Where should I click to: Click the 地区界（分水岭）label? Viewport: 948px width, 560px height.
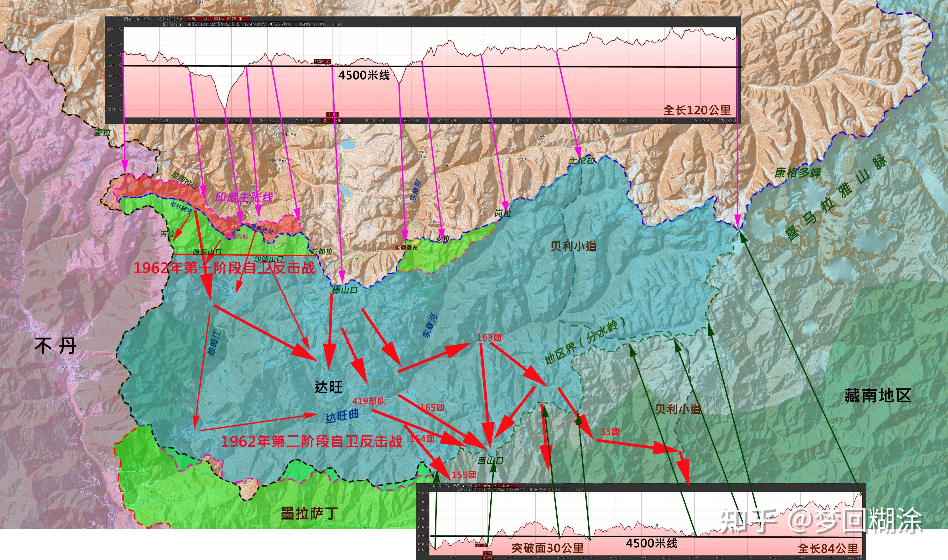[585, 341]
